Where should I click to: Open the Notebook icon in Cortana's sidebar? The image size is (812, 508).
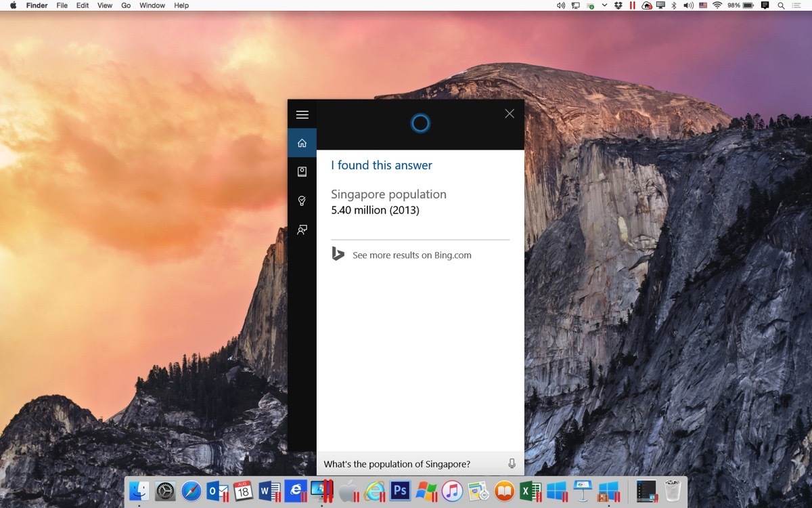[302, 172]
